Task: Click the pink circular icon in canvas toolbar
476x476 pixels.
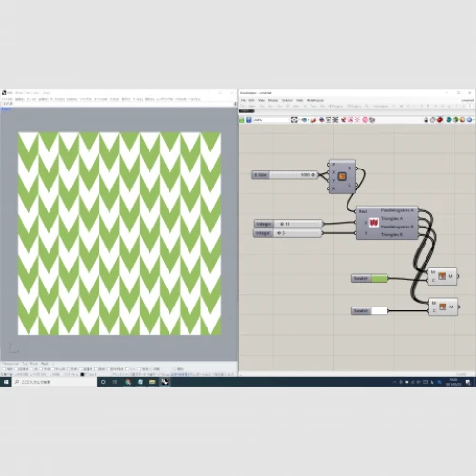Action: point(365,120)
